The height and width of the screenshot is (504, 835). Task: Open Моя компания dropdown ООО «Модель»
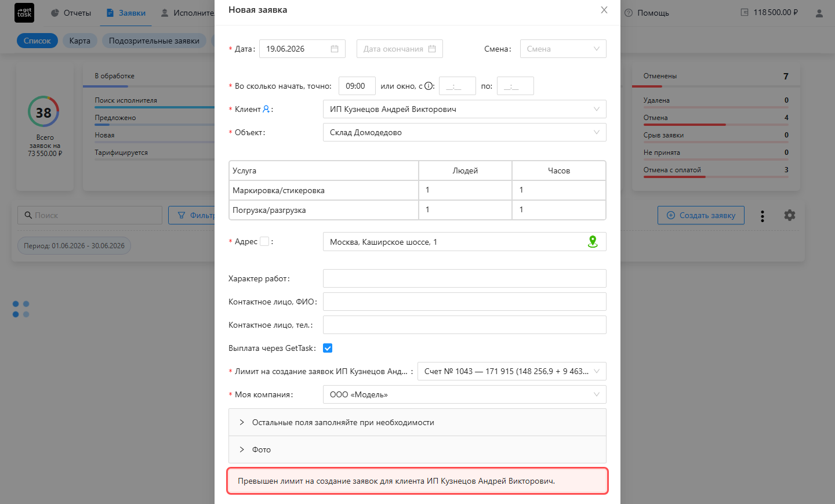tap(464, 394)
